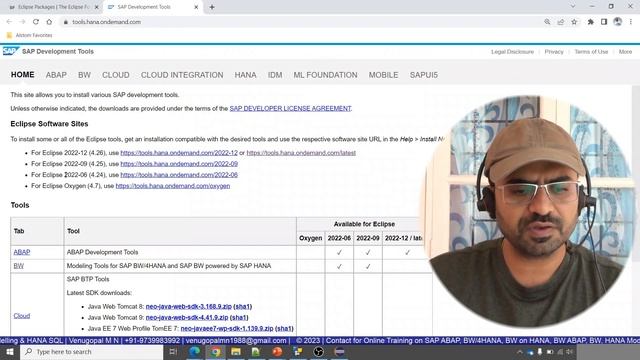
Task: Switch to Chrome on taskbar
Action: coord(216,351)
